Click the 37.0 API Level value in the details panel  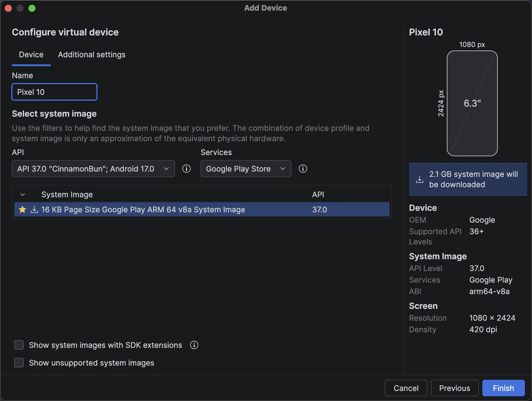pos(477,268)
